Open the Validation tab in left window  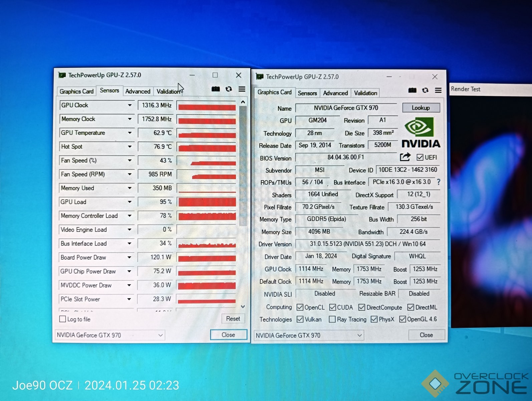[169, 91]
